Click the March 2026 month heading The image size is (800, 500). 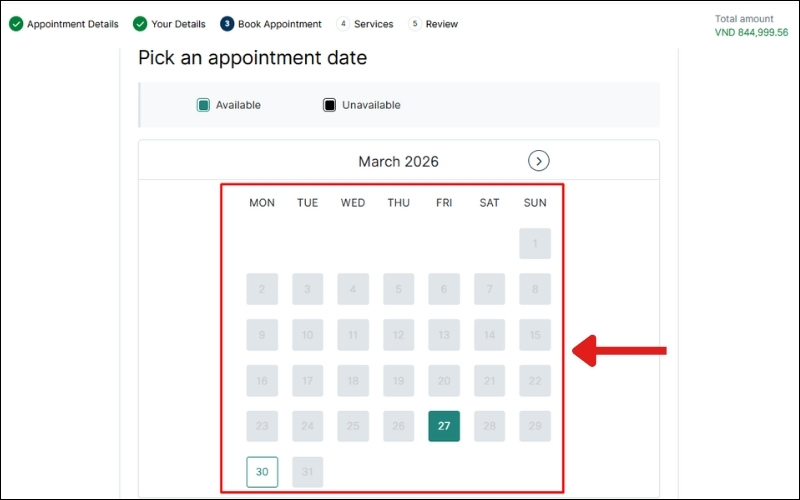point(398,162)
